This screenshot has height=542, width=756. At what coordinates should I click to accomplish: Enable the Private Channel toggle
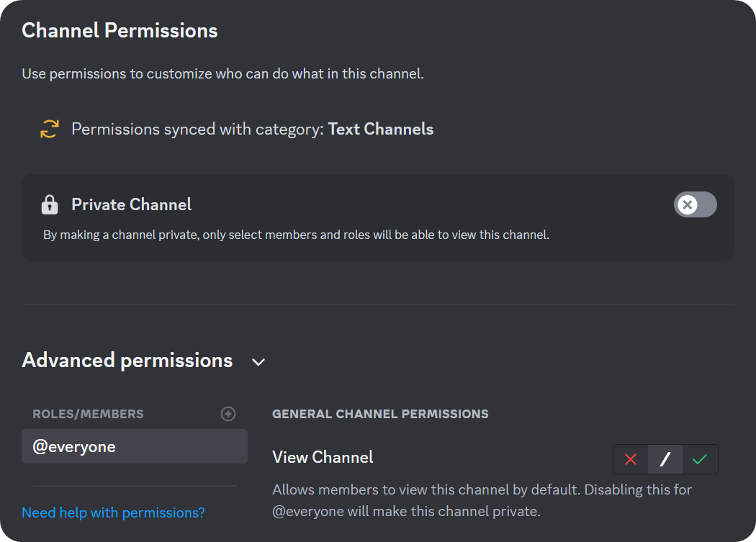[695, 204]
